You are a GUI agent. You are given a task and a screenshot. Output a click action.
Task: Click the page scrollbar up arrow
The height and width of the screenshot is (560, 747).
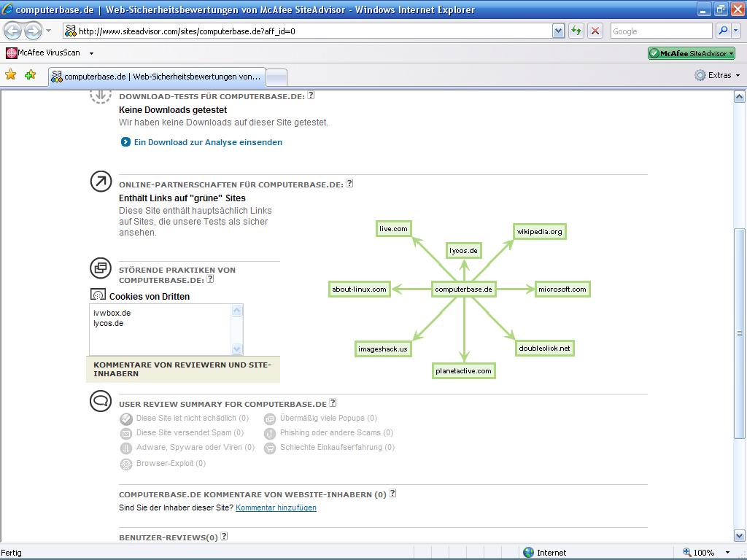740,97
